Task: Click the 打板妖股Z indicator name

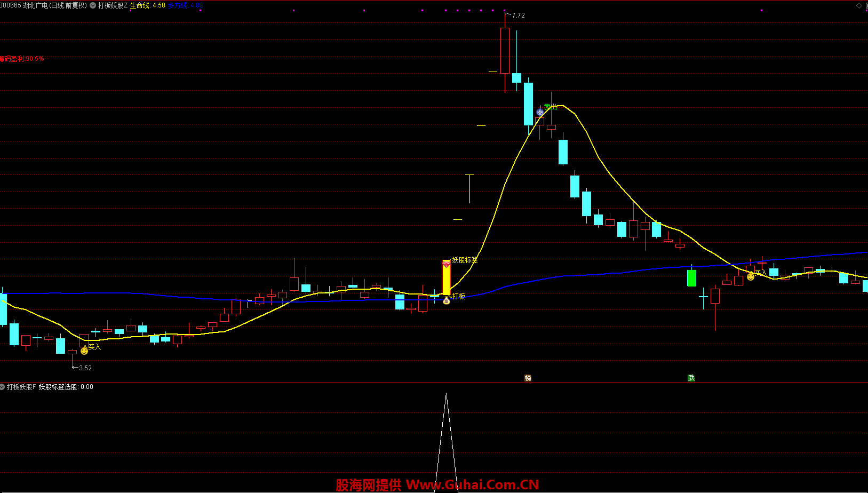Action: coord(113,5)
